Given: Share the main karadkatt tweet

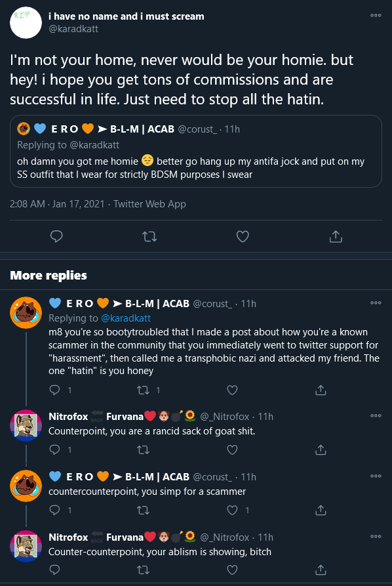Looking at the screenshot, I should (336, 236).
